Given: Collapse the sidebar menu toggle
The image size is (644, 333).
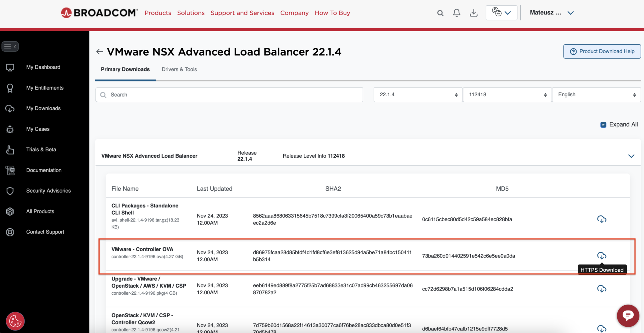Looking at the screenshot, I should (x=10, y=46).
